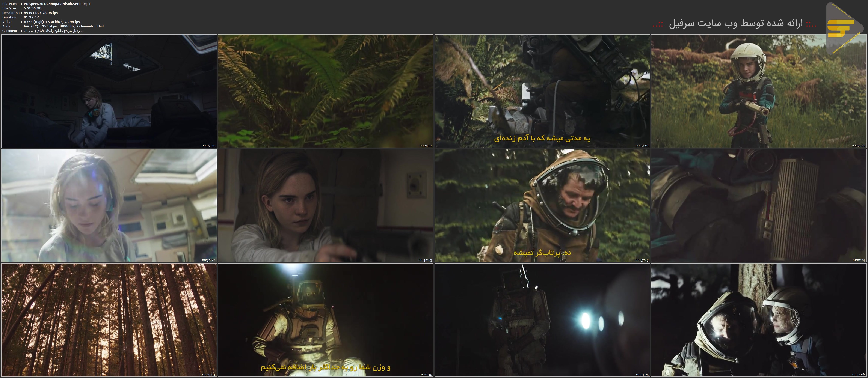Click the girl in helmet thumbnail 00:30:42
Viewport: 868px width, 378px height.
click(759, 91)
